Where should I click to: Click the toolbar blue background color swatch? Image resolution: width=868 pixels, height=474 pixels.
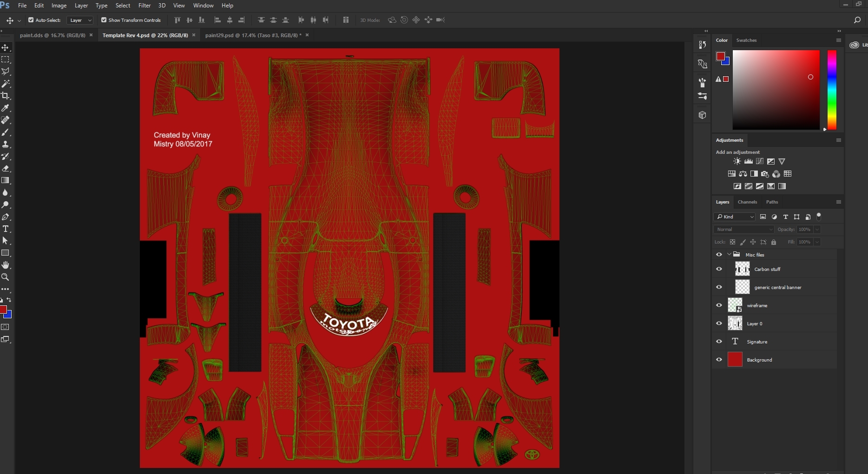coord(8,315)
